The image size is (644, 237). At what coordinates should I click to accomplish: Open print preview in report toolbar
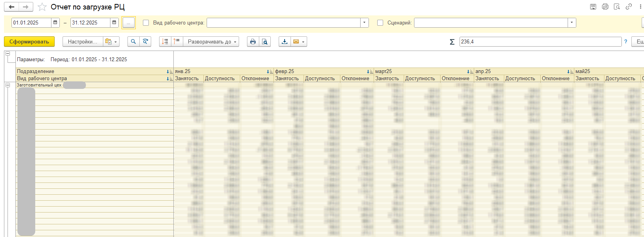265,41
